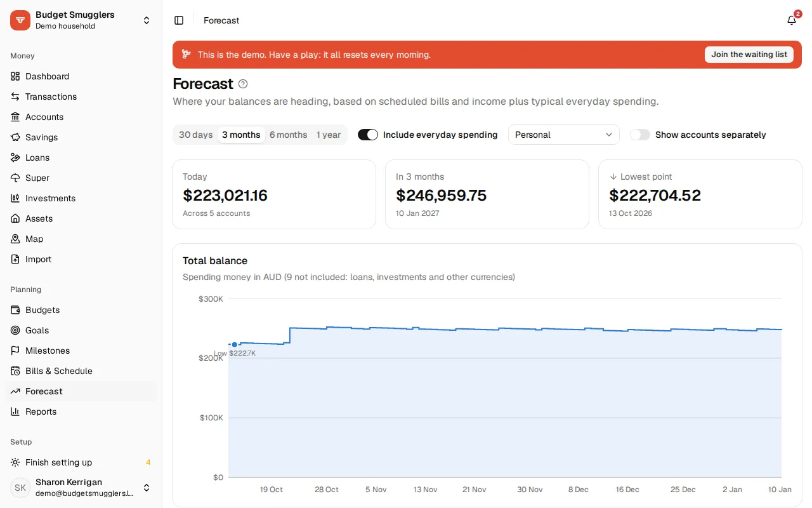Viewport: 812px width, 508px height.
Task: Click the Across 5 accounts text
Action: point(216,213)
